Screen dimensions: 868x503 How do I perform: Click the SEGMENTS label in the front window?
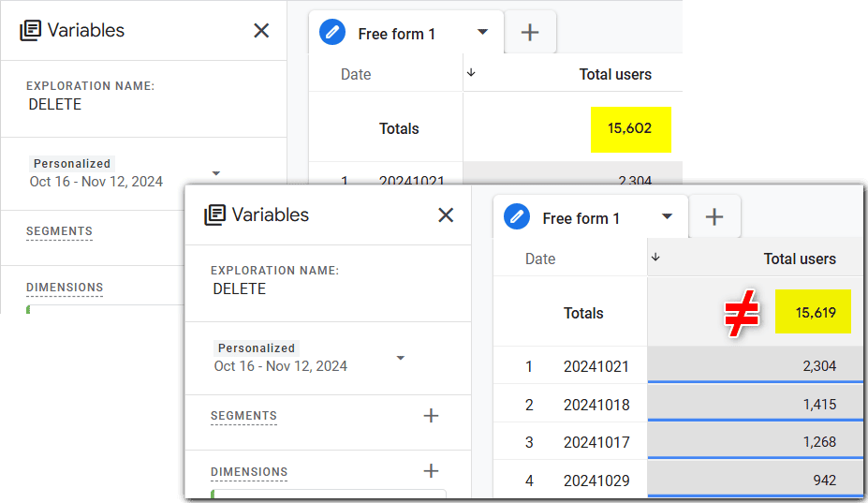[243, 416]
